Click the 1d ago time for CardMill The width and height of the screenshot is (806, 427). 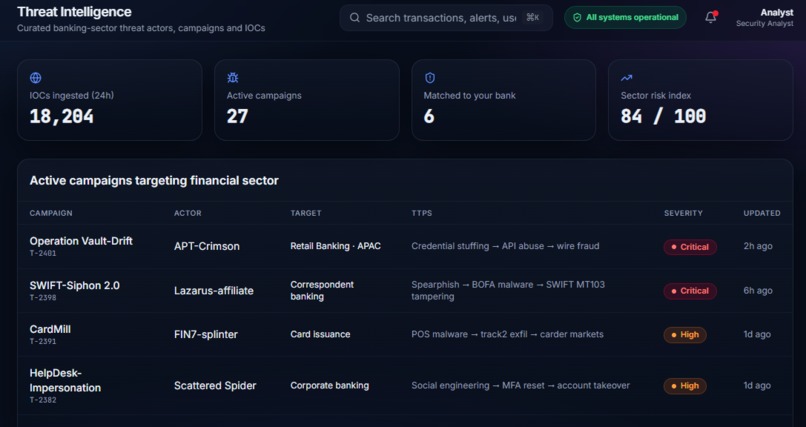click(757, 334)
